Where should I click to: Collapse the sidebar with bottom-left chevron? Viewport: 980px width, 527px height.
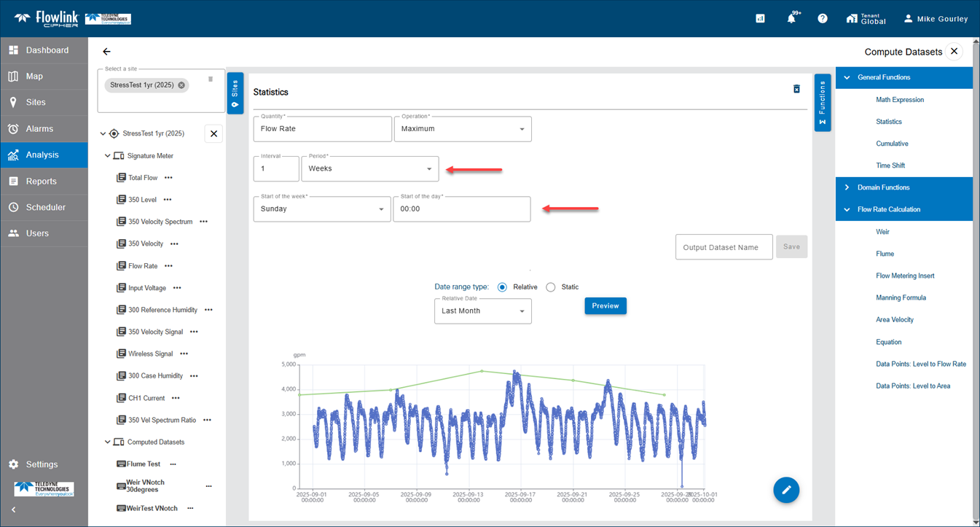point(13,510)
